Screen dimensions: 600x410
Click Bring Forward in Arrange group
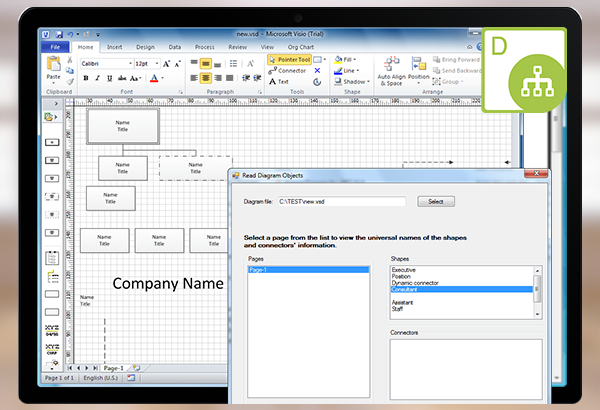[x=456, y=59]
